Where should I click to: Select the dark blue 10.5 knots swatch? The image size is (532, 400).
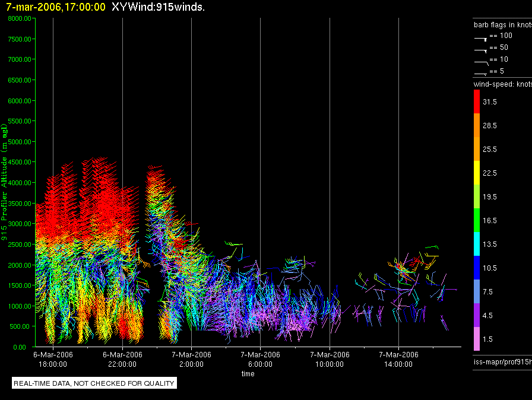point(477,268)
